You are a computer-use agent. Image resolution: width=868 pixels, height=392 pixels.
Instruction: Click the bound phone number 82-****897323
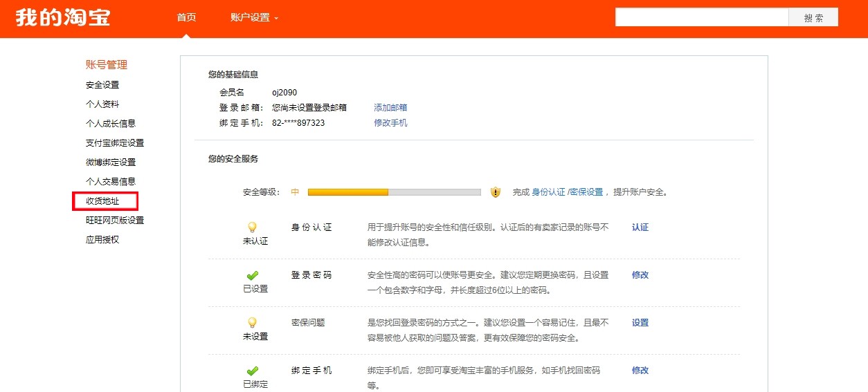coord(298,123)
